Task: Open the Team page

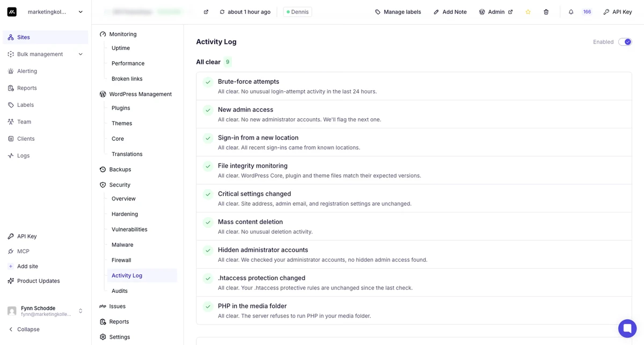Action: click(x=46, y=121)
